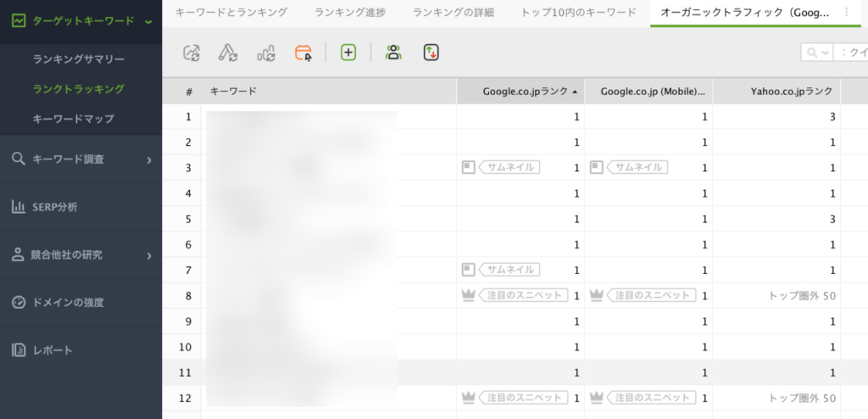This screenshot has height=419, width=868.
Task: Toggle the rank change arrows icon
Action: [431, 53]
